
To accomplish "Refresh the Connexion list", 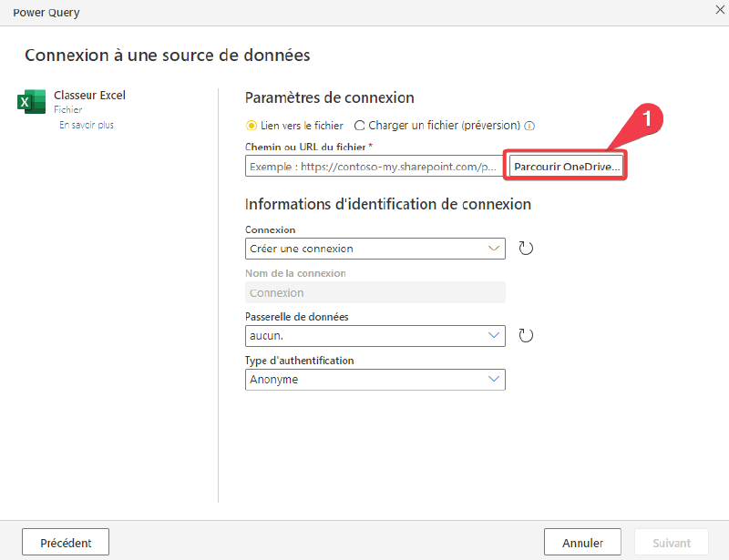I will 526,249.
